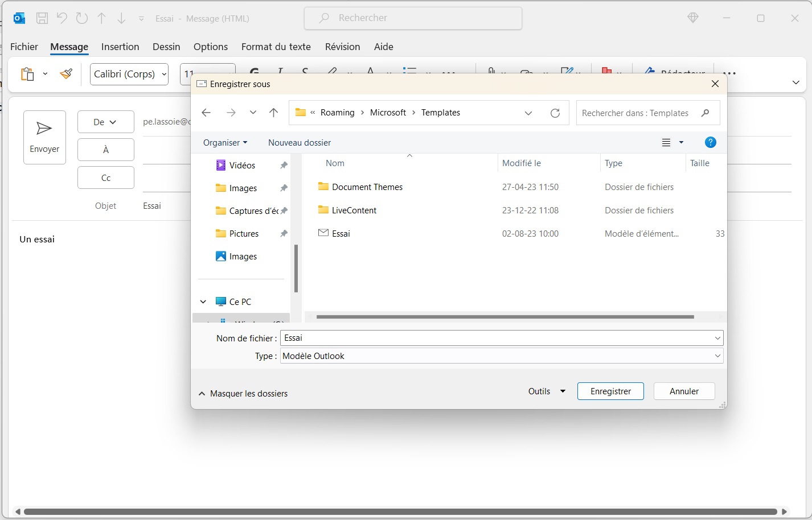The image size is (812, 520).
Task: Unpin the Pictures folder
Action: 283,233
